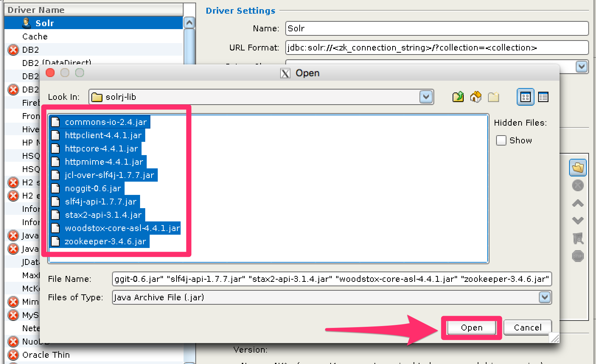596x364 pixels.
Task: Move entry up with arrow icon
Action: click(x=578, y=203)
